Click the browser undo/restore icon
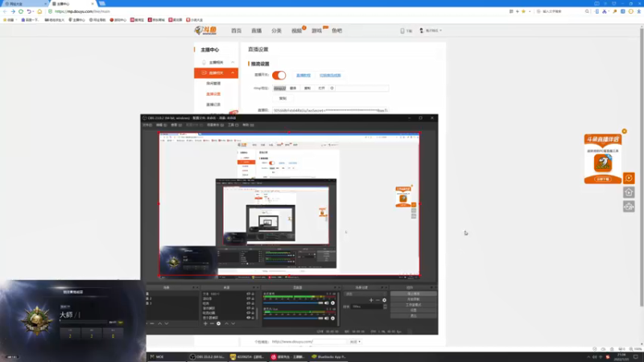 (29, 11)
